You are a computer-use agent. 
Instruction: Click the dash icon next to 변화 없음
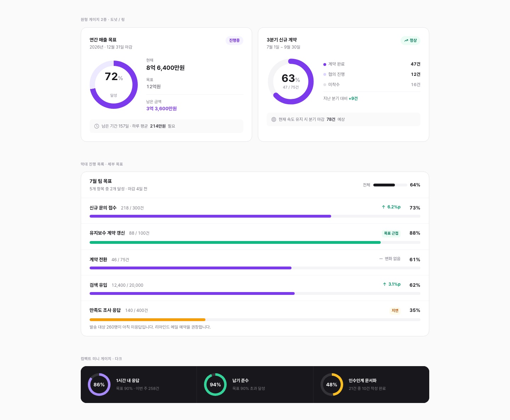coord(381,259)
